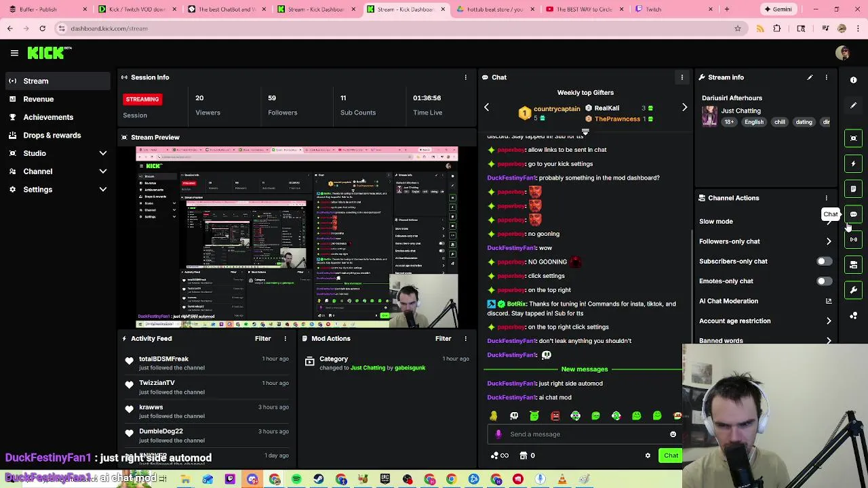Expand Followers-only chat options
868x488 pixels.
click(x=829, y=241)
